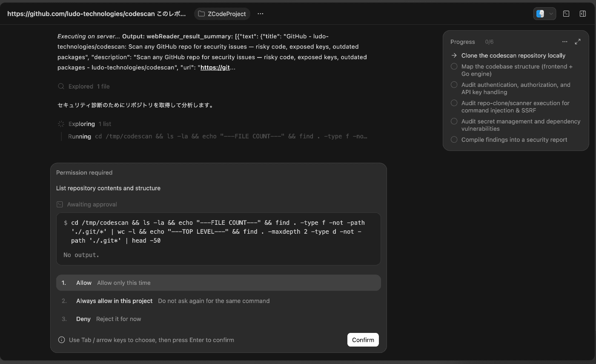Screen dimensions: 596x364
Task: Click the Permission required heading
Action: [84, 172]
